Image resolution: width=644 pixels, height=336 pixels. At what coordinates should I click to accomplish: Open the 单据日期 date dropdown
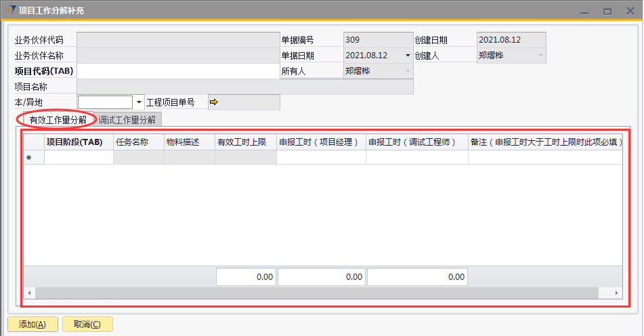408,56
